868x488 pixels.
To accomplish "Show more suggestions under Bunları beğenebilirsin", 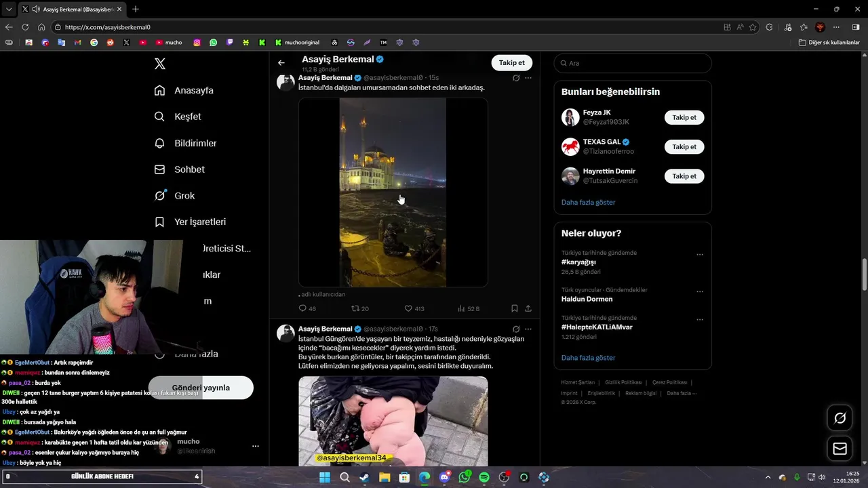I will click(588, 202).
